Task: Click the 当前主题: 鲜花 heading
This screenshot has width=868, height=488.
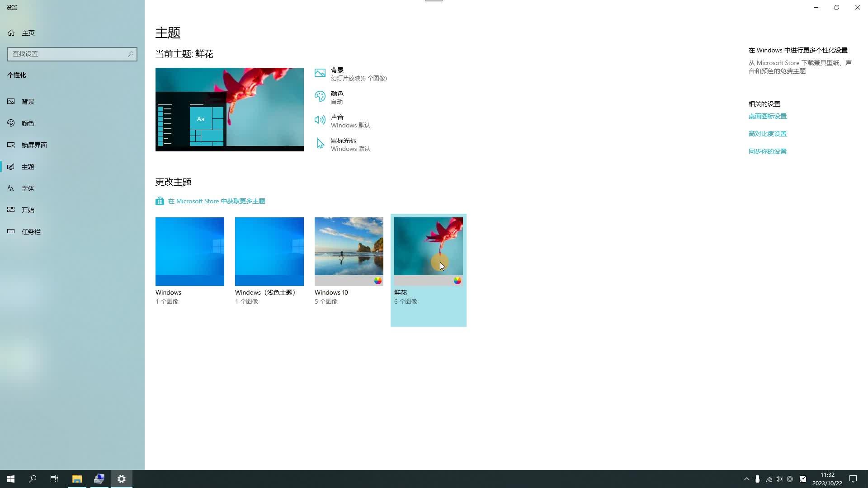Action: click(x=184, y=54)
